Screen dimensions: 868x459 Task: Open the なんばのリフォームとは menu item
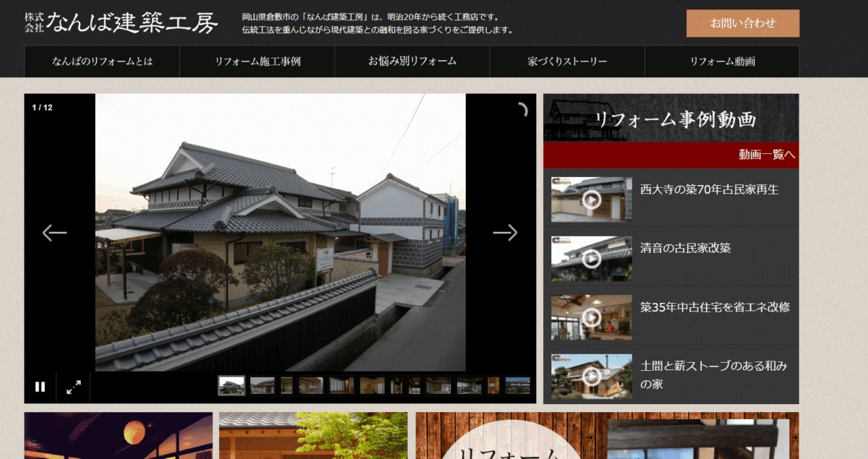pyautogui.click(x=102, y=61)
